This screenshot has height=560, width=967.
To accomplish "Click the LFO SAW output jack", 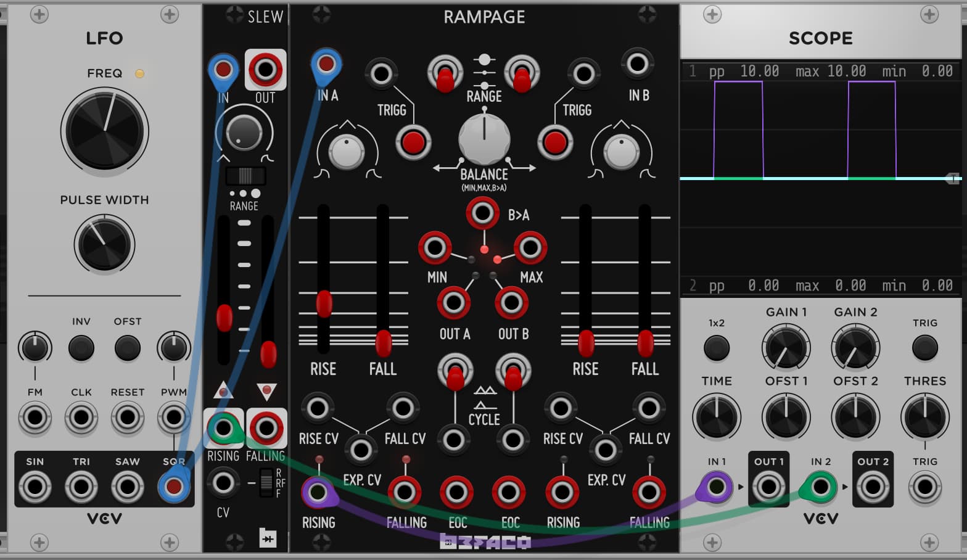I will coord(128,487).
